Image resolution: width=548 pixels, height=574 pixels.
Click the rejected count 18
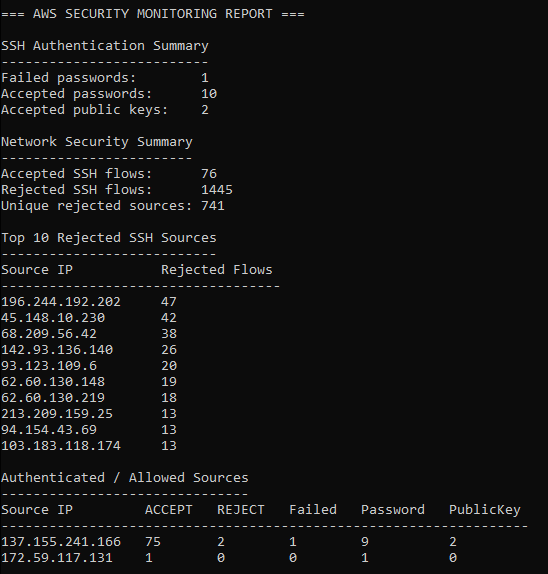pyautogui.click(x=169, y=398)
